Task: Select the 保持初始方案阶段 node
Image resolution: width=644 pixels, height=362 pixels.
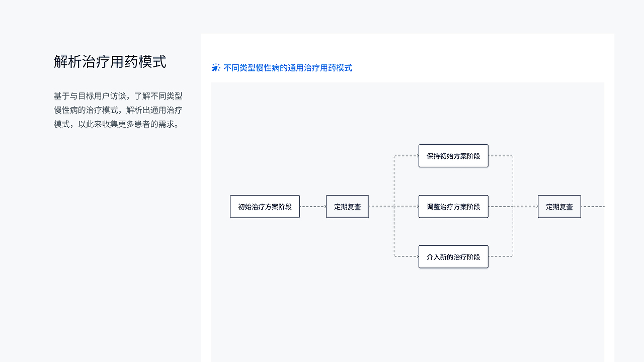Action: point(453,156)
